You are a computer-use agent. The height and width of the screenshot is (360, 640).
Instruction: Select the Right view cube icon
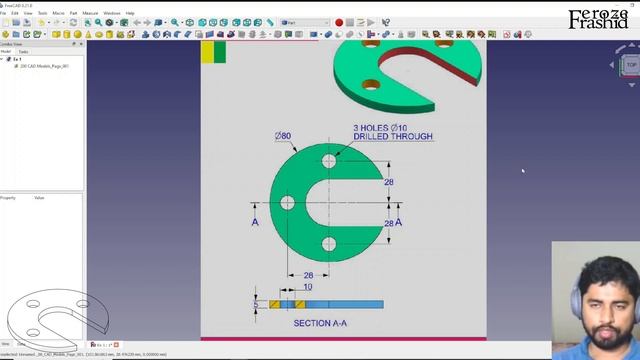coord(224,22)
